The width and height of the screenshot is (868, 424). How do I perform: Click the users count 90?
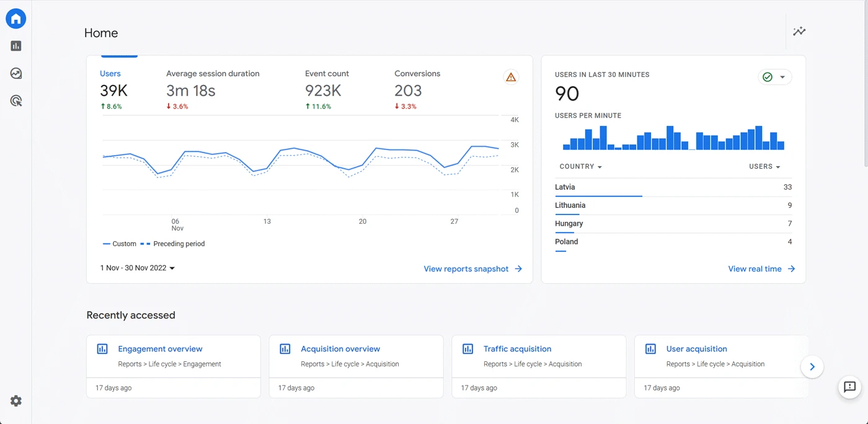click(567, 94)
